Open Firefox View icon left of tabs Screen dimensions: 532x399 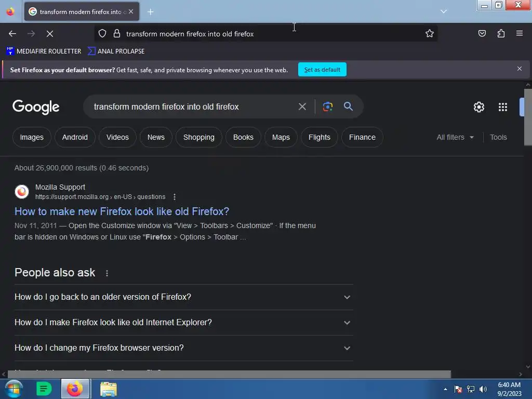coord(10,12)
